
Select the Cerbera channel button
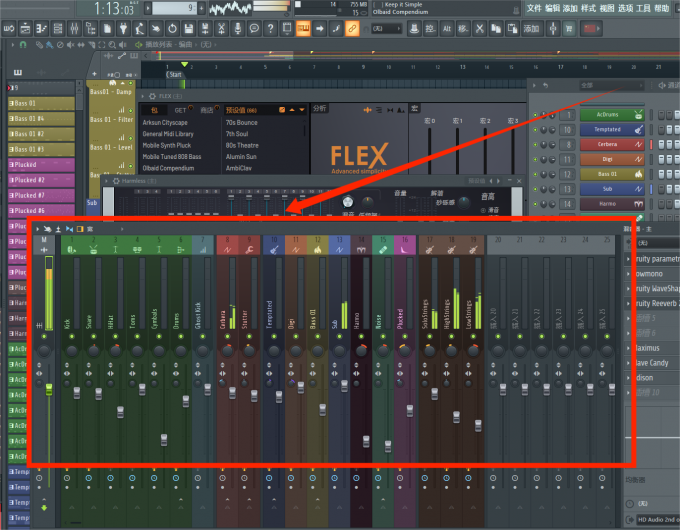[x=607, y=145]
